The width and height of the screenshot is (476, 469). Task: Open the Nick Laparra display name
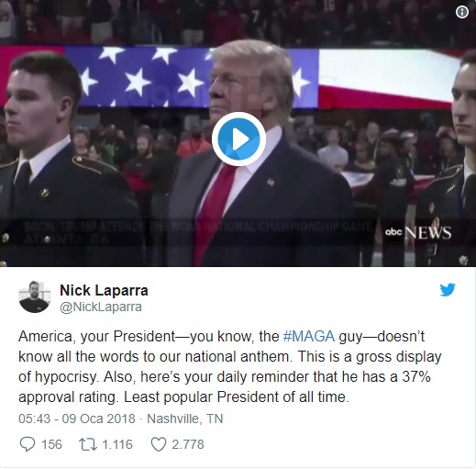click(x=104, y=290)
